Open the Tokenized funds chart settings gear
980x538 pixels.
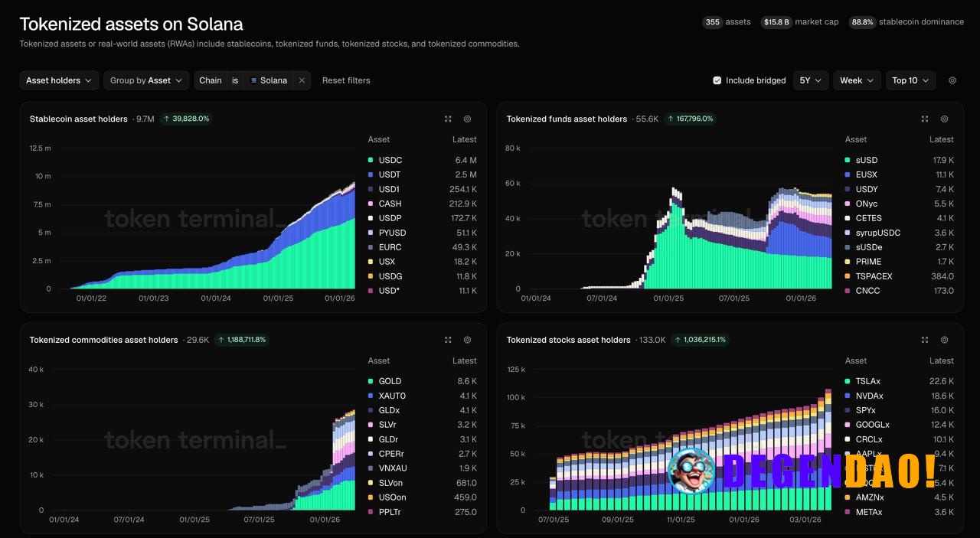[x=944, y=119]
